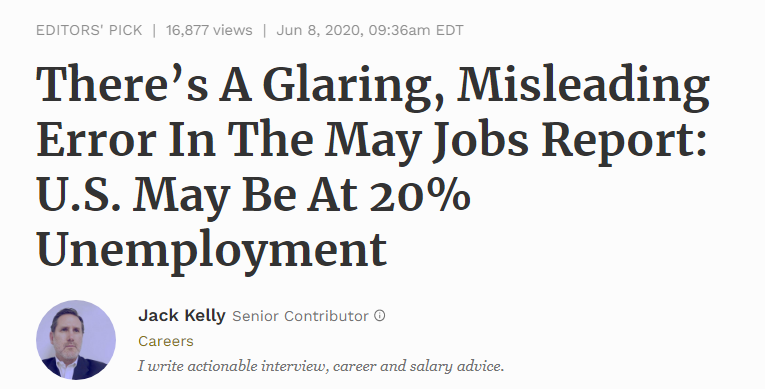Go to the Careers category link

pyautogui.click(x=166, y=341)
